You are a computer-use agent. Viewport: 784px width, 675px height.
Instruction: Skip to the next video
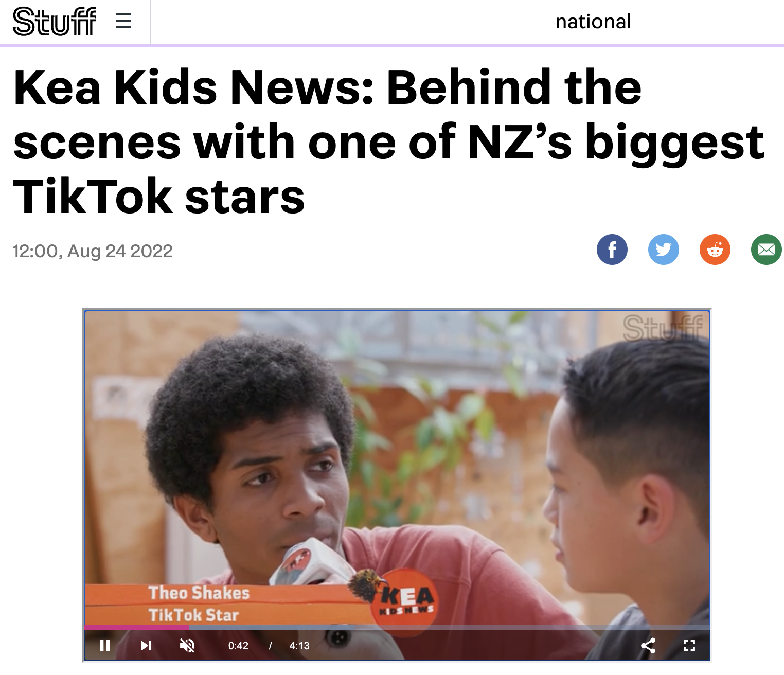coord(146,646)
